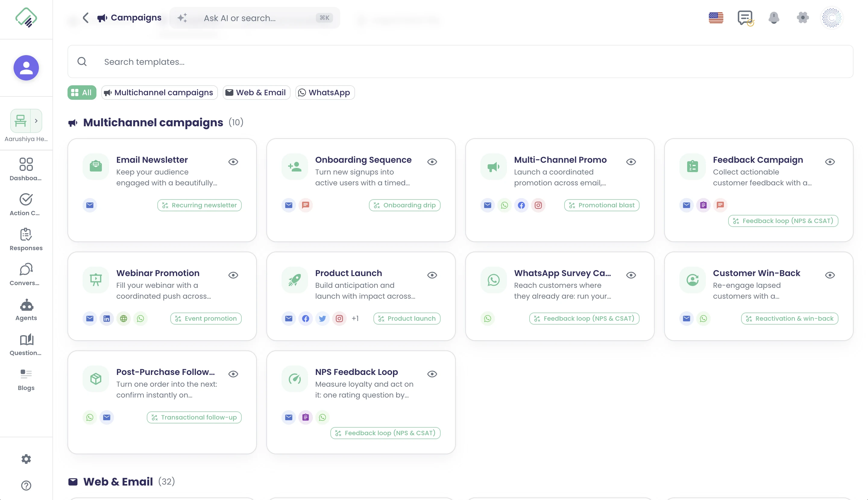Preview the Email Newsletter template

click(233, 162)
